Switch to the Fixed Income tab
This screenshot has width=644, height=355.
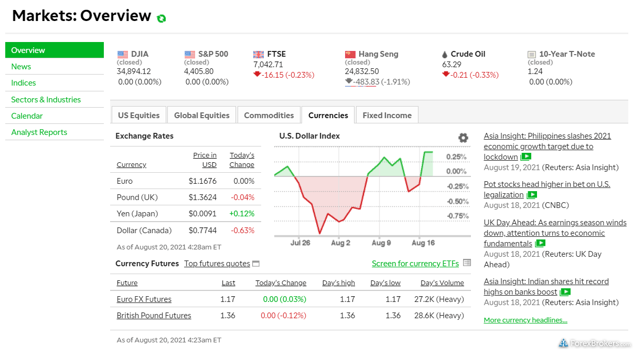[387, 115]
